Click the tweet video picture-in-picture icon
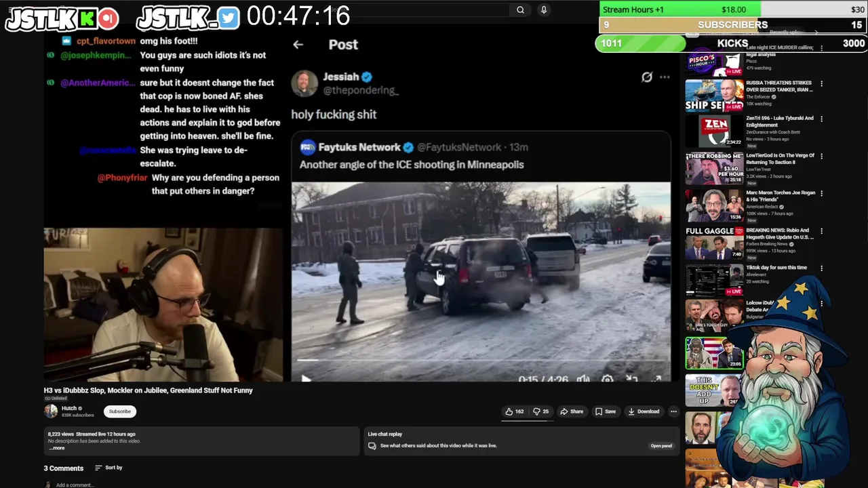 pos(632,380)
